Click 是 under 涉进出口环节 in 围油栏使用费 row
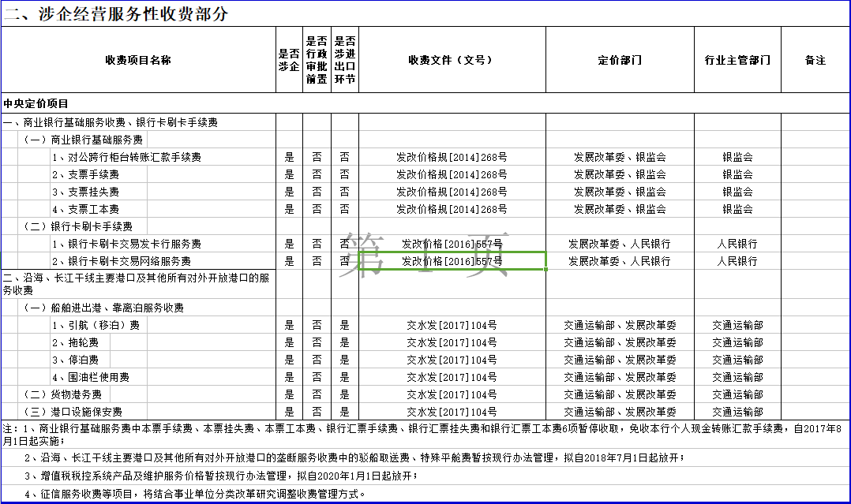The width and height of the screenshot is (851, 504). coord(345,378)
